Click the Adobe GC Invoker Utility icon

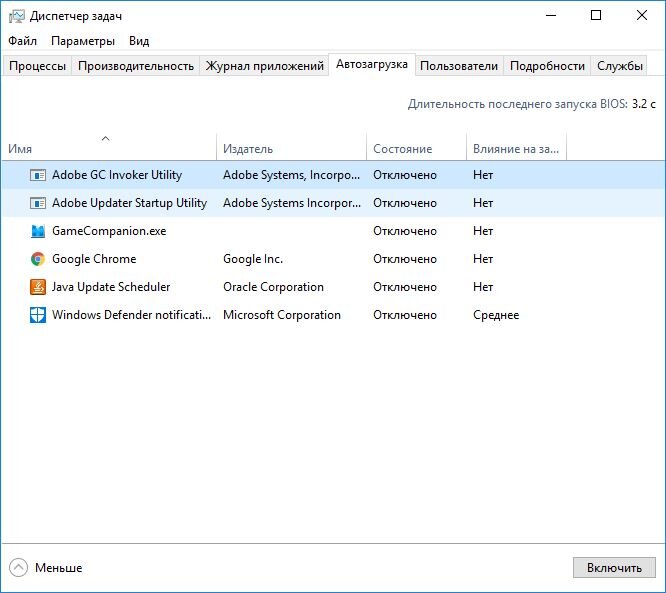pyautogui.click(x=38, y=175)
